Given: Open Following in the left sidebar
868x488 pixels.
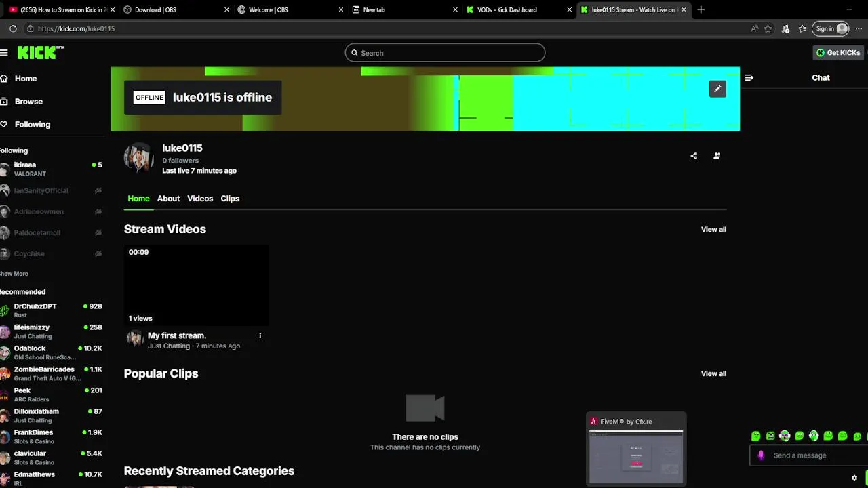Looking at the screenshot, I should point(33,125).
